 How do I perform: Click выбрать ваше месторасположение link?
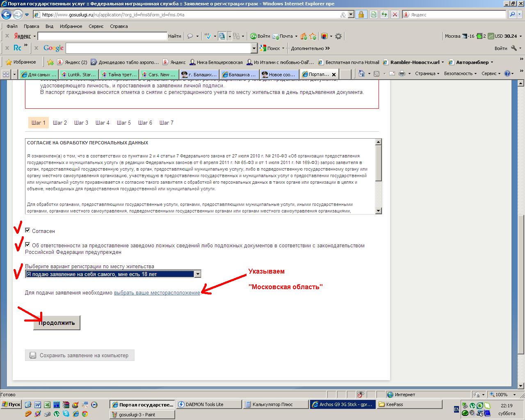157,293
